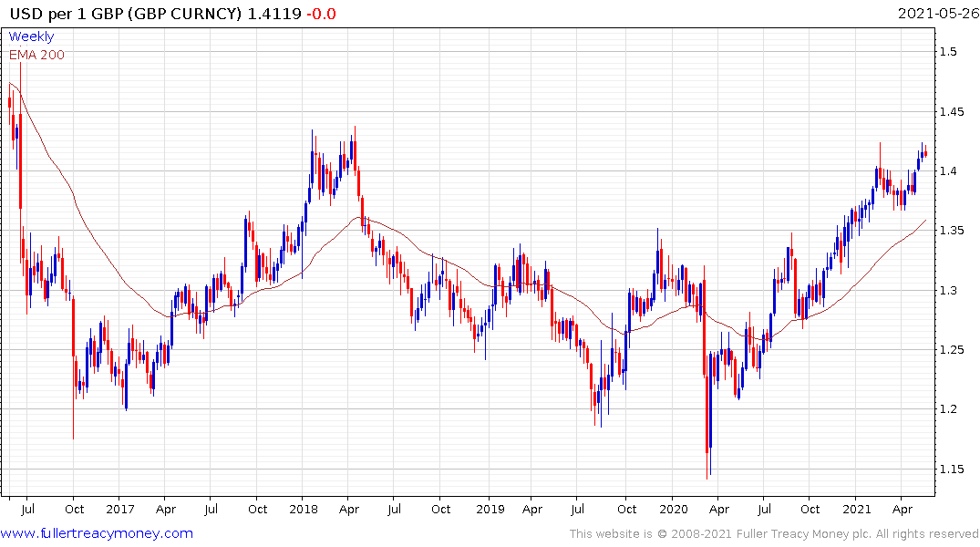Click the 2020 year label on time axis
This screenshot has width=980, height=547.
tap(674, 510)
